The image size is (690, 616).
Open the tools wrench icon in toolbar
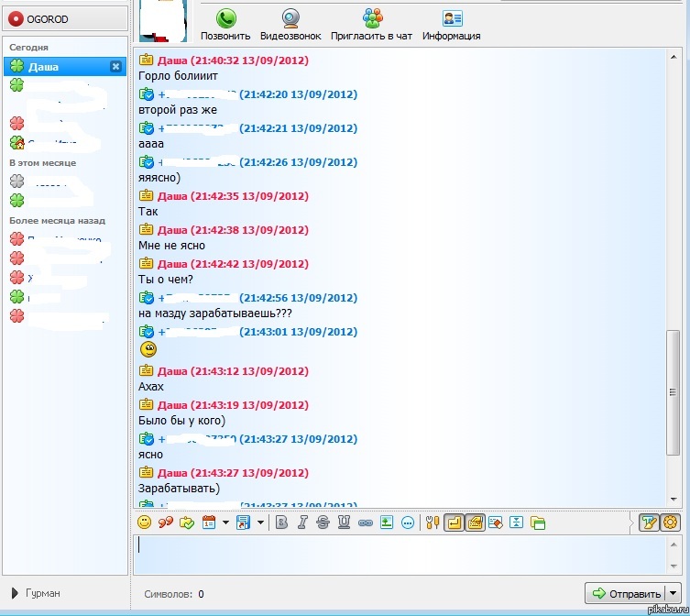[x=433, y=522]
